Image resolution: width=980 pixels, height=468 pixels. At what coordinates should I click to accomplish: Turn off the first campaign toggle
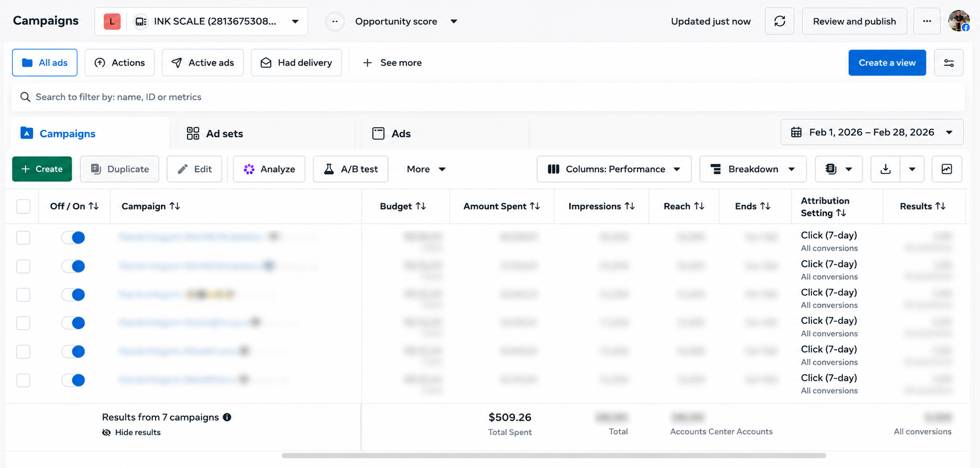coord(73,238)
